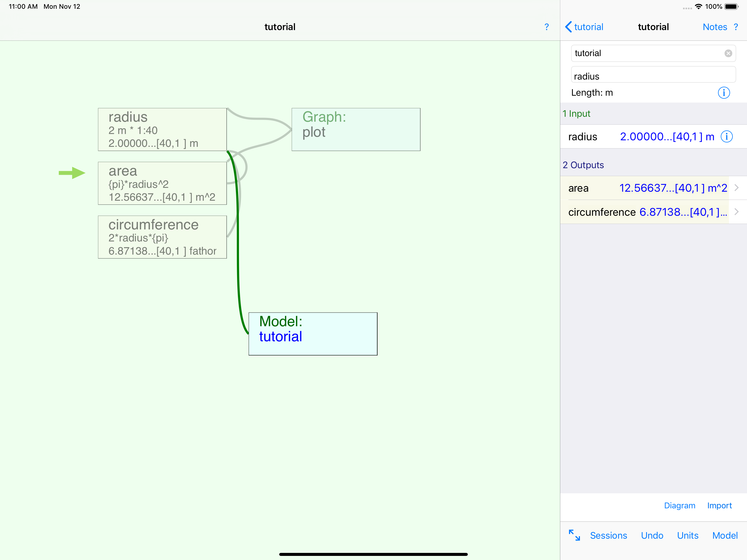Expand the area output row chevron
This screenshot has height=560, width=747.
point(737,188)
